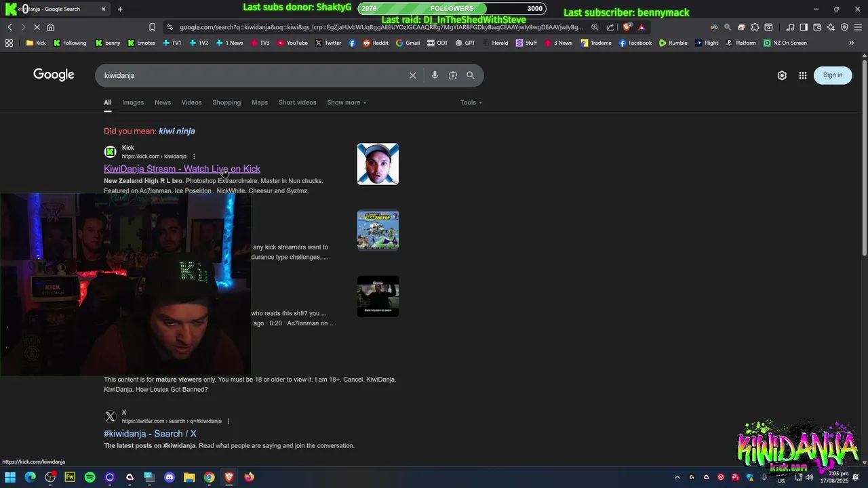The width and height of the screenshot is (868, 488).
Task: Click the kiwidanja search input field
Action: click(251, 75)
